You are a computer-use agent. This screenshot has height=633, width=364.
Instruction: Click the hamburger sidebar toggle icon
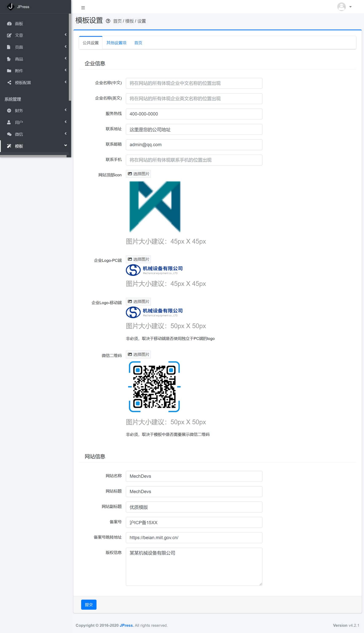[x=83, y=8]
